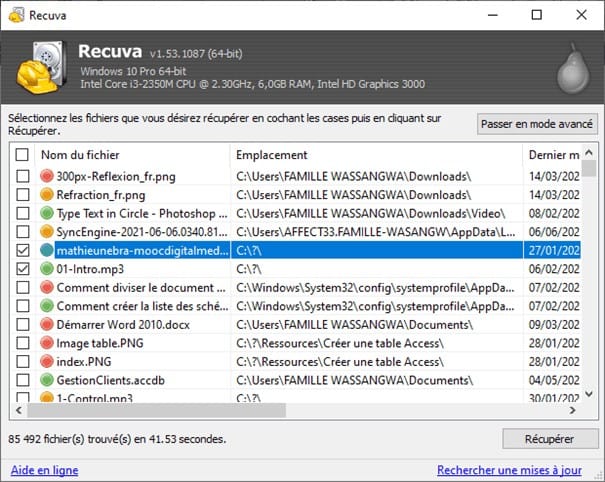This screenshot has height=482, width=605.
Task: Click date 06/06/202 in SyncEngine row
Action: tap(554, 232)
